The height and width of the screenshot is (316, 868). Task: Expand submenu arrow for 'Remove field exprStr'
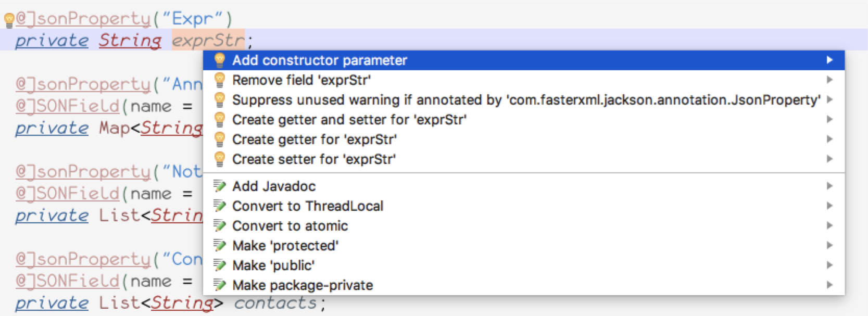point(829,80)
